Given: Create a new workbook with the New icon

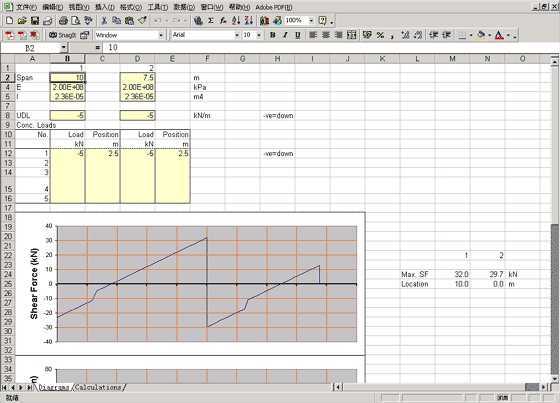Looking at the screenshot, I should 9,21.
